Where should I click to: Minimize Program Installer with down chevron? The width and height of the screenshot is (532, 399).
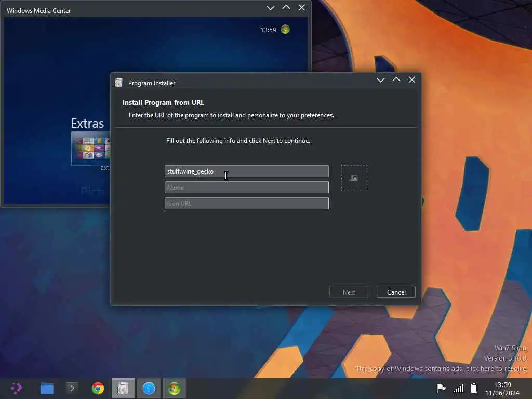[x=381, y=80]
